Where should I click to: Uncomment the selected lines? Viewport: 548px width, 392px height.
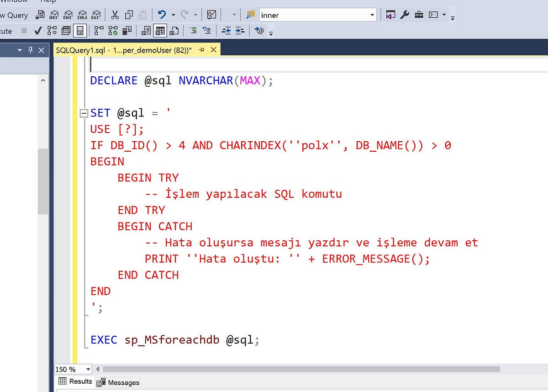click(x=207, y=31)
